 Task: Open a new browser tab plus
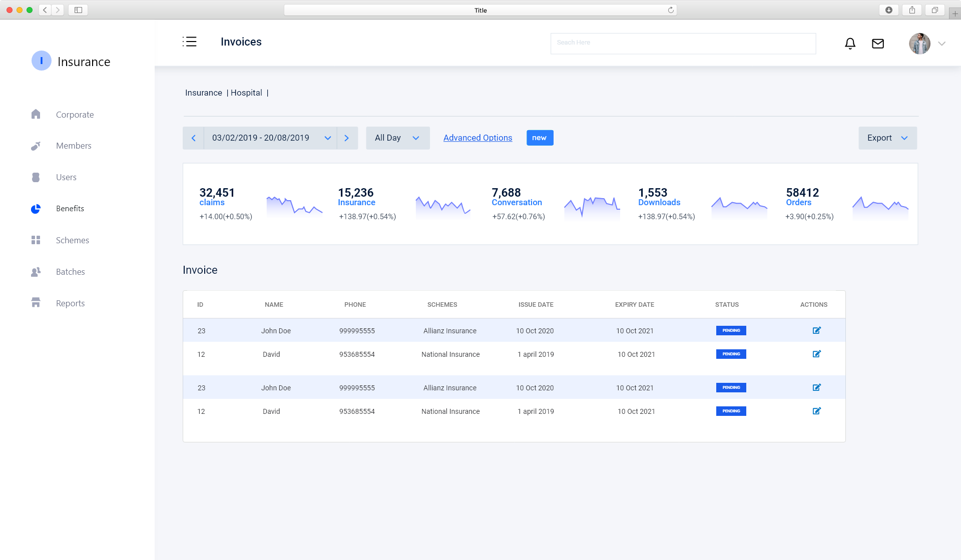coord(955,14)
